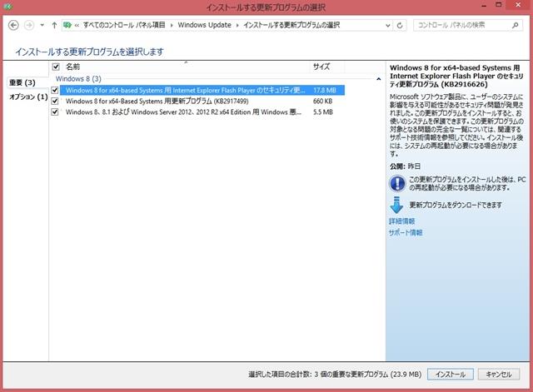
Task: Open the 詳細情報 link
Action: click(x=401, y=221)
